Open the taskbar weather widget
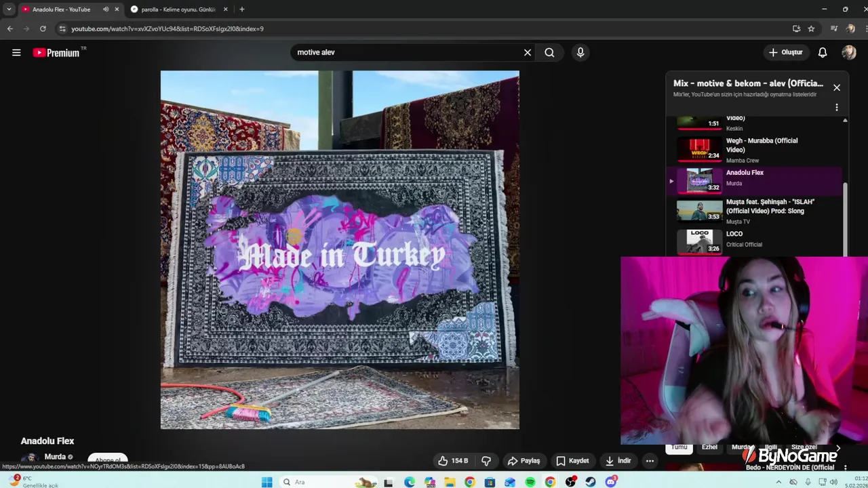The height and width of the screenshot is (488, 868). pyautogui.click(x=34, y=482)
